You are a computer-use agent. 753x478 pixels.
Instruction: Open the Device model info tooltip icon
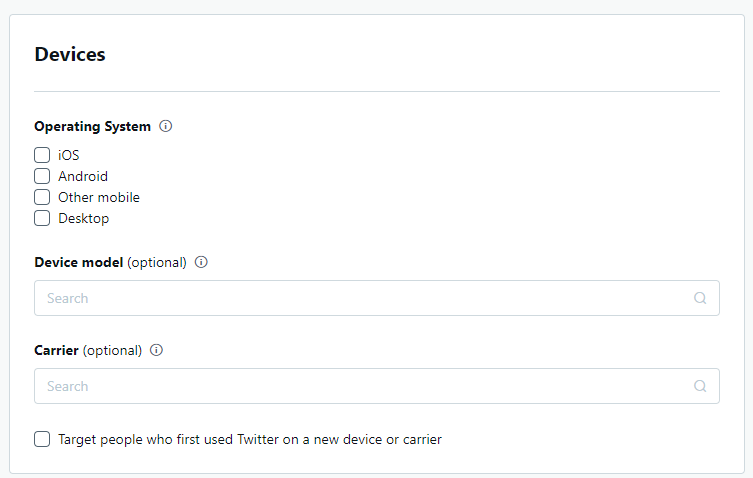click(201, 262)
